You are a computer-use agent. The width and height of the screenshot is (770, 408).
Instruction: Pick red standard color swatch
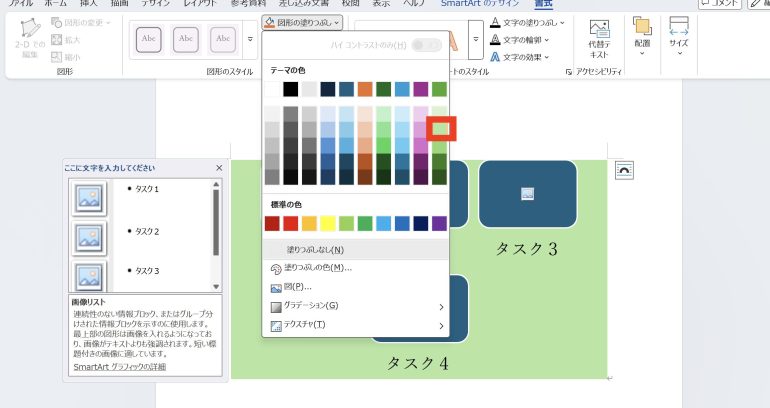tap(291, 223)
